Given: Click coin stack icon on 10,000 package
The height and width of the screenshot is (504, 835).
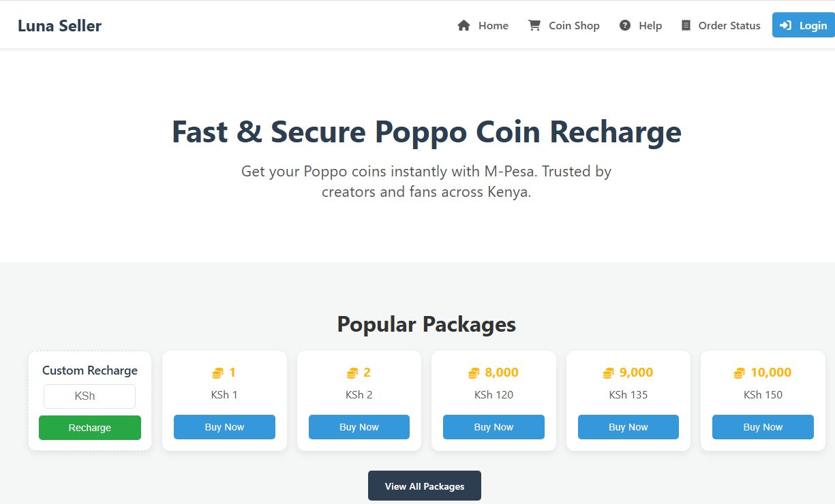Looking at the screenshot, I should pos(739,373).
